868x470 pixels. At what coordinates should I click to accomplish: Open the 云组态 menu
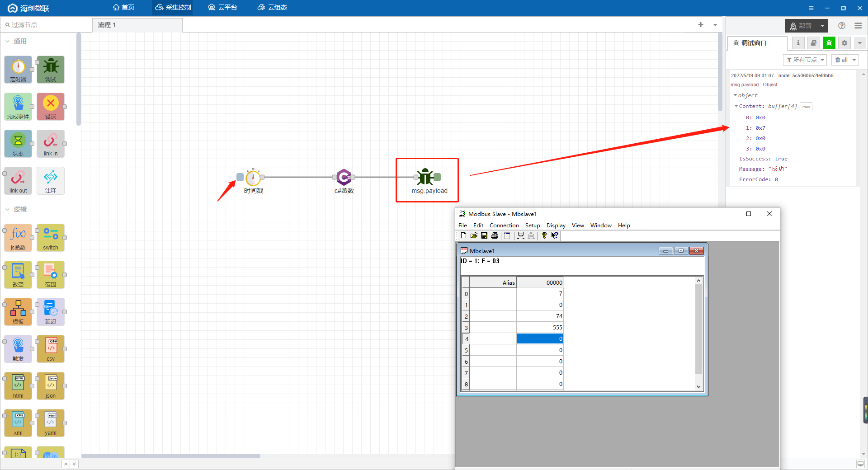272,7
